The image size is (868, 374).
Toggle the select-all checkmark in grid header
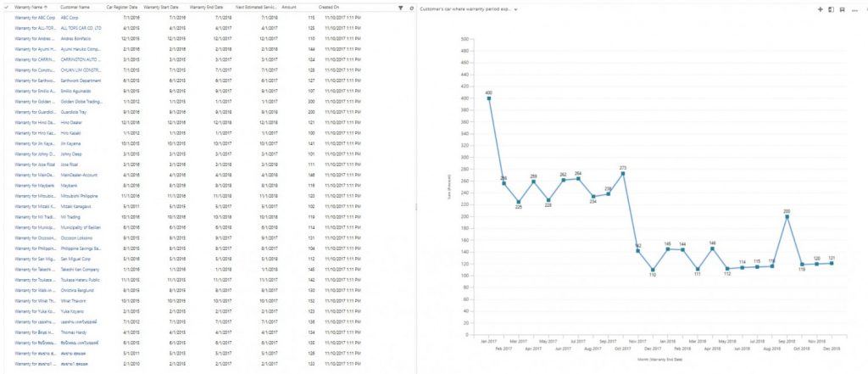8,7
